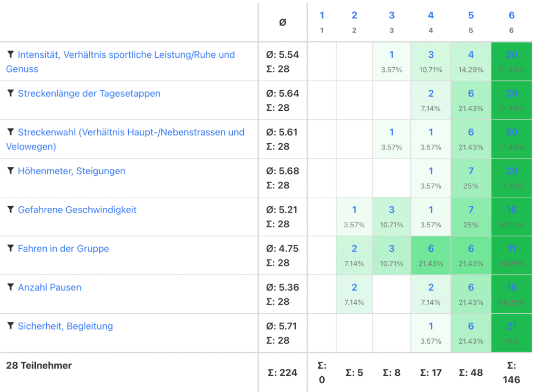Image resolution: width=538 pixels, height=392 pixels.
Task: Click filter icon beside Fahren in der Gruppe
Action: point(10,249)
